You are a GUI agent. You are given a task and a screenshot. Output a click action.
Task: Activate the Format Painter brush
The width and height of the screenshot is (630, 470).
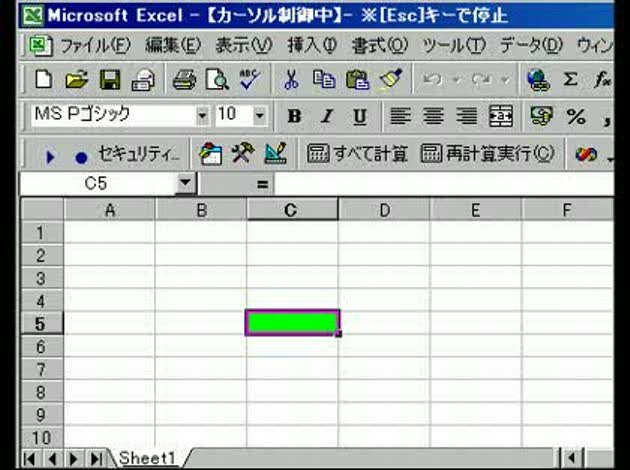(x=391, y=80)
